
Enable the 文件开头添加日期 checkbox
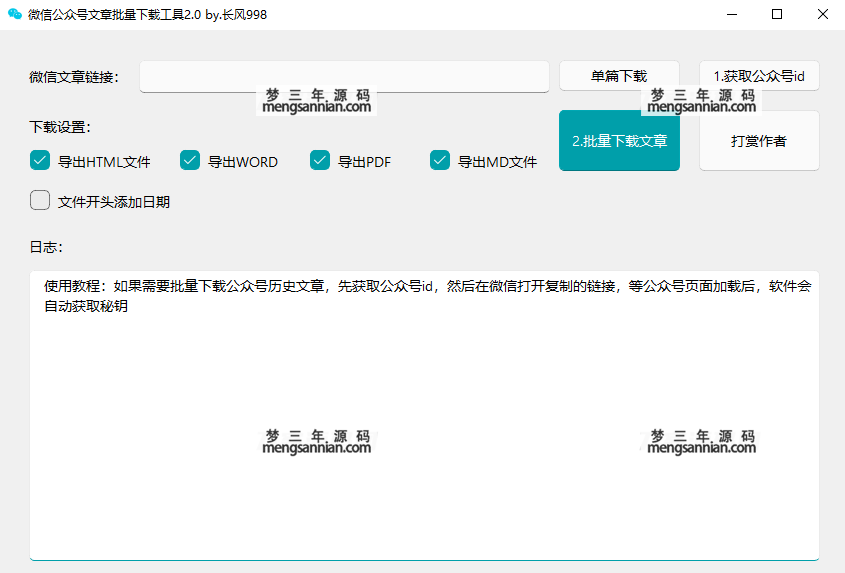coord(40,201)
